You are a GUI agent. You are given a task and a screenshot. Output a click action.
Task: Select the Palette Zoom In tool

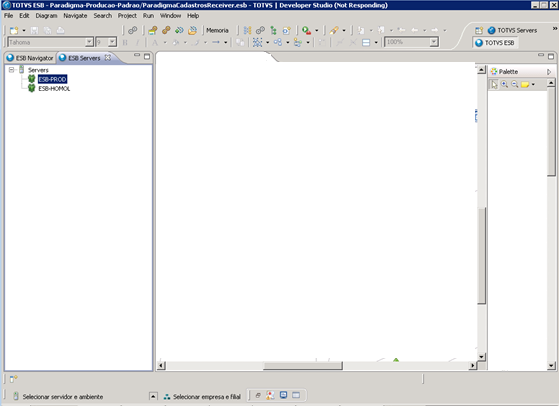tap(504, 84)
